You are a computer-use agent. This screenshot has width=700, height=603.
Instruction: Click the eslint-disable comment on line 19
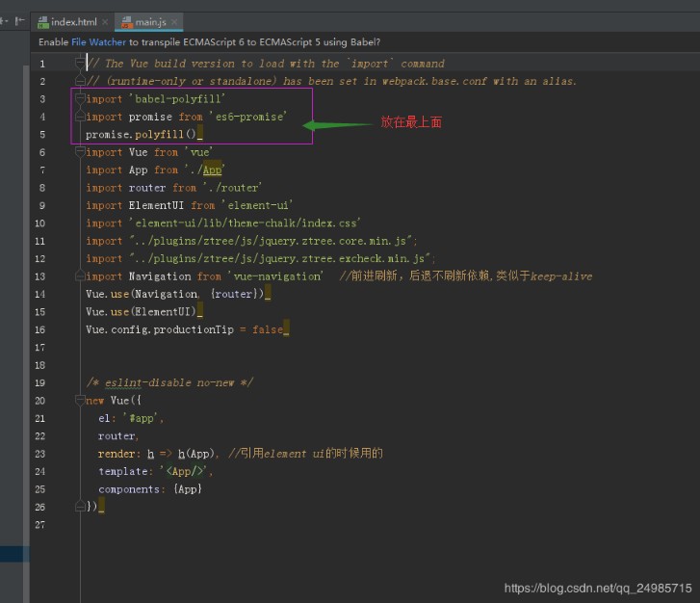(x=169, y=382)
